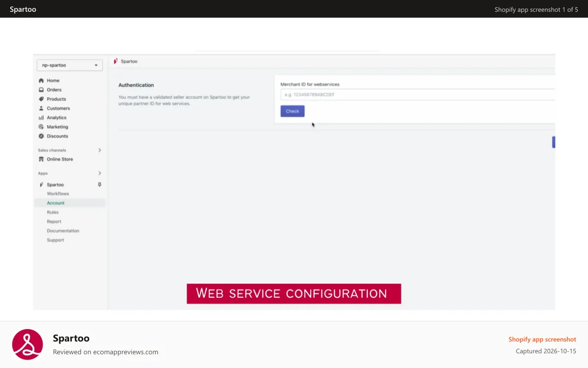Click the Captured 2026-10-15 text
The width and height of the screenshot is (588, 368).
[546, 351]
